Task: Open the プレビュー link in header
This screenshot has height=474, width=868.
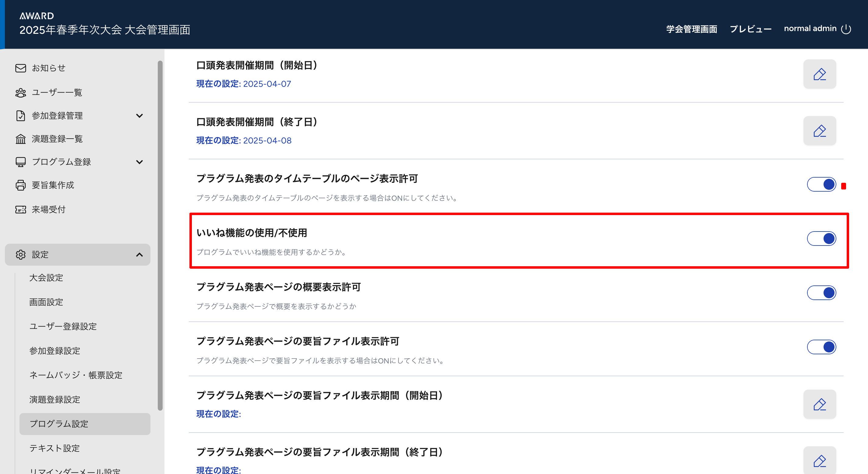Action: click(750, 29)
